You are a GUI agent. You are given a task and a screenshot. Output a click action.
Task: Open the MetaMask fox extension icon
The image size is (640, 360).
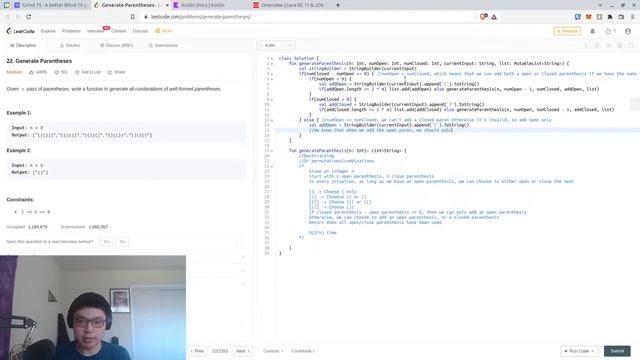[x=589, y=17]
